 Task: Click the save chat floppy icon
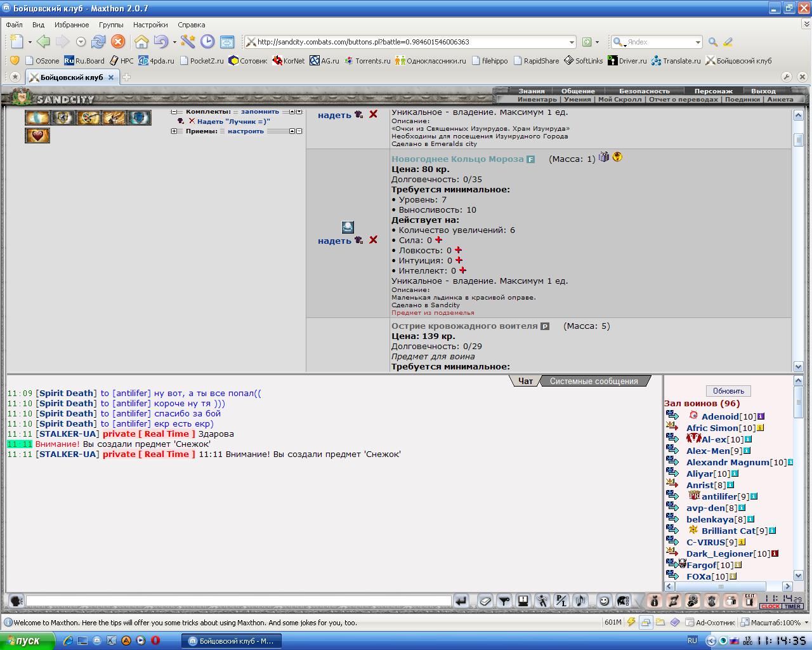click(x=523, y=600)
